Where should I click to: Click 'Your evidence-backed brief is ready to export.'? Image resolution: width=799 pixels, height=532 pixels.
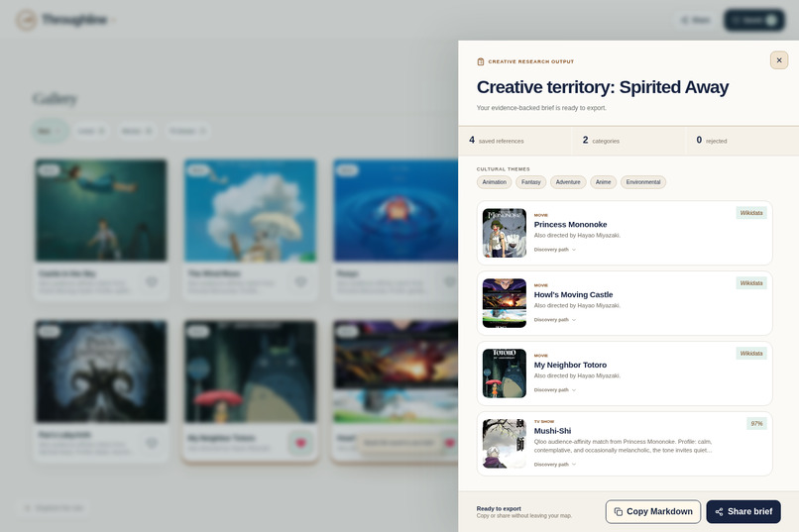tap(541, 108)
